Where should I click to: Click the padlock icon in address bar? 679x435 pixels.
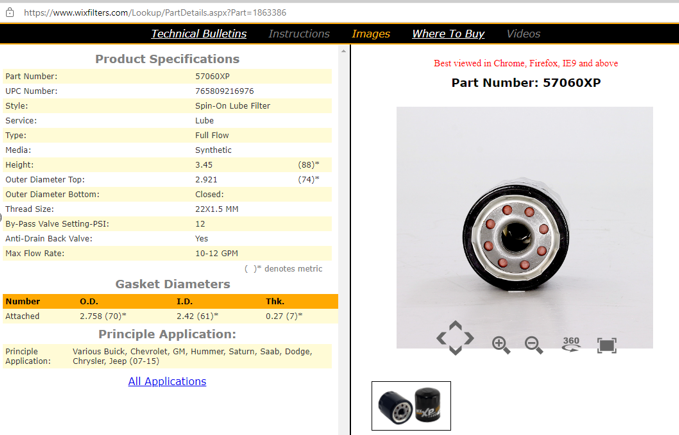point(10,12)
